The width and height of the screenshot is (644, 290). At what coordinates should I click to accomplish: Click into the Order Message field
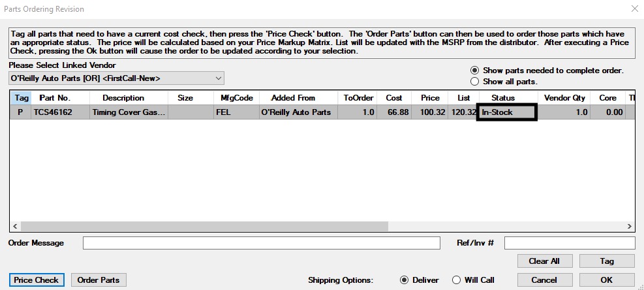click(x=261, y=243)
